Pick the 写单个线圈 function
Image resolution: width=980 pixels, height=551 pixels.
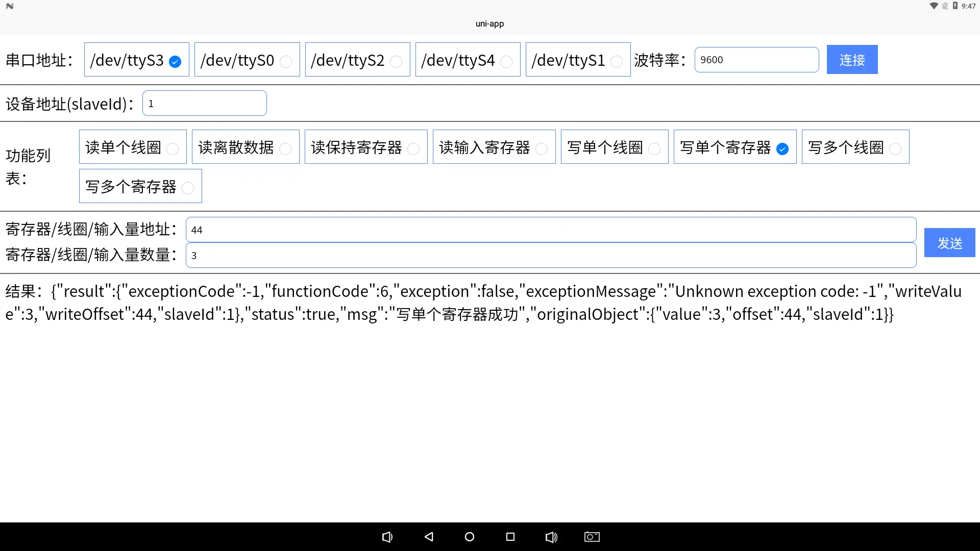(615, 147)
